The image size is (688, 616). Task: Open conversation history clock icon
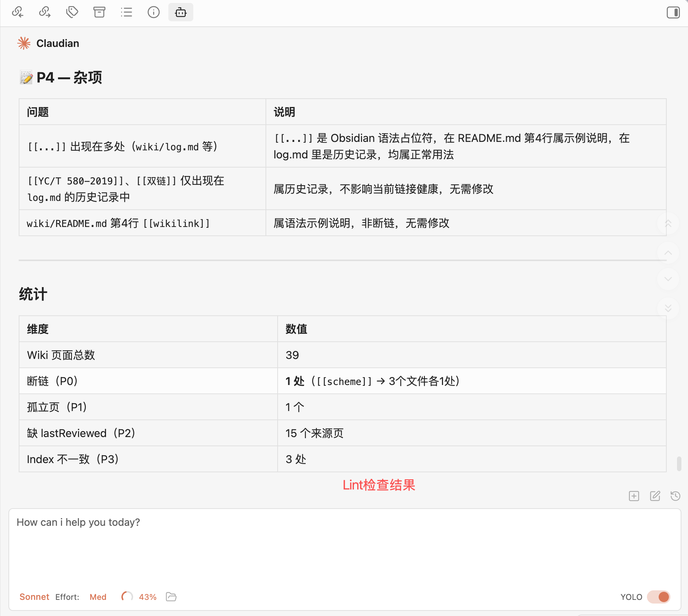pyautogui.click(x=675, y=496)
